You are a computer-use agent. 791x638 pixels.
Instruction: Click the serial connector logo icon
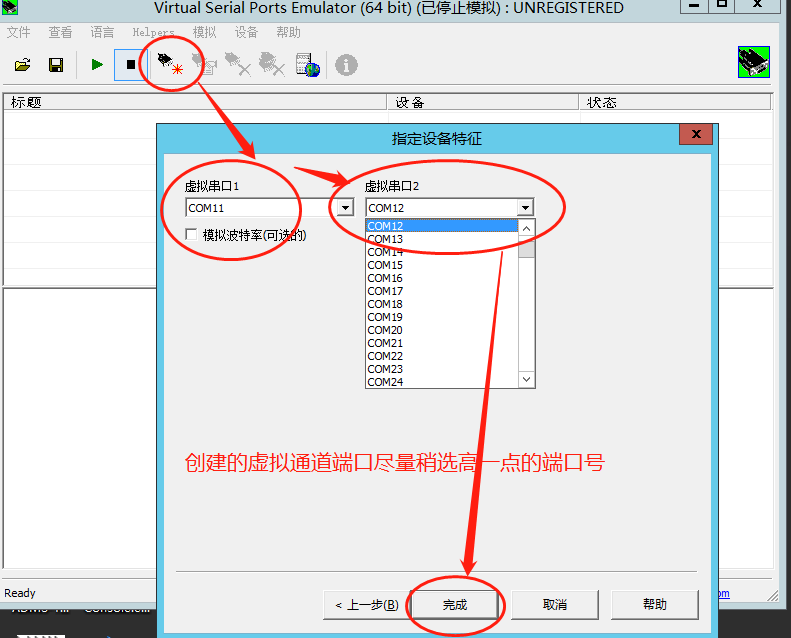(754, 62)
